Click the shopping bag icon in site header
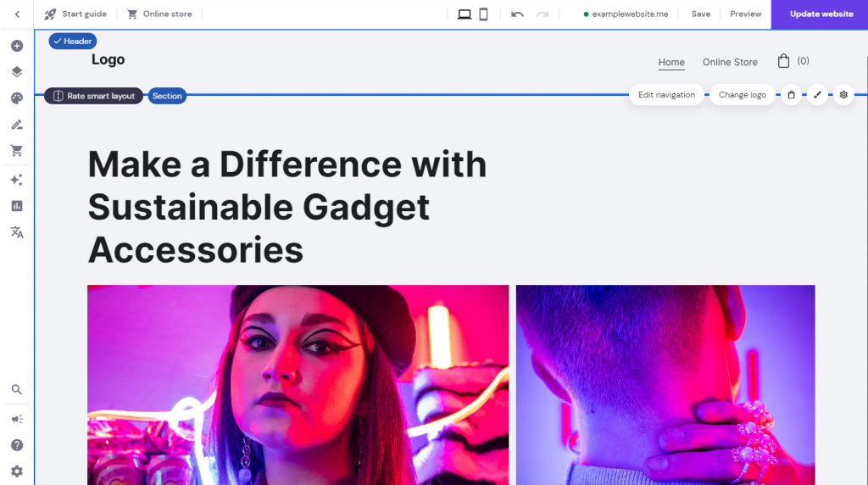The width and height of the screenshot is (868, 485). [x=783, y=61]
